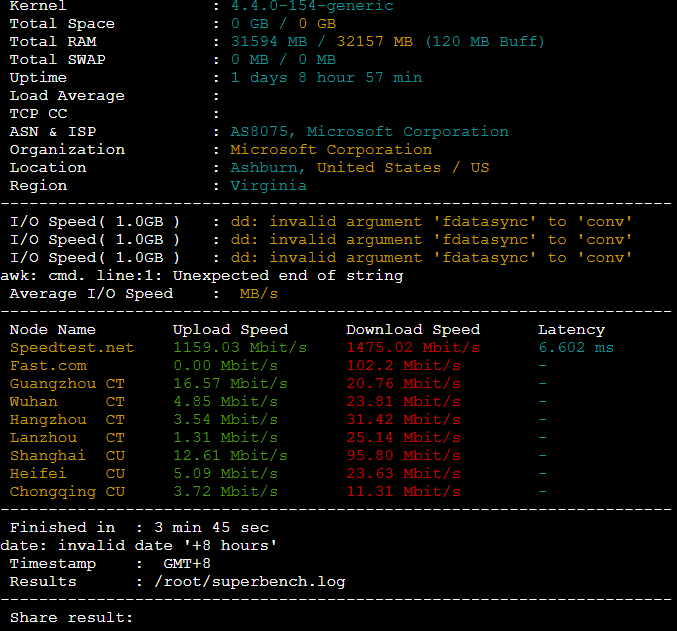The image size is (677, 631).
Task: Click 'Hangzhou CT' node name
Action: tap(67, 420)
